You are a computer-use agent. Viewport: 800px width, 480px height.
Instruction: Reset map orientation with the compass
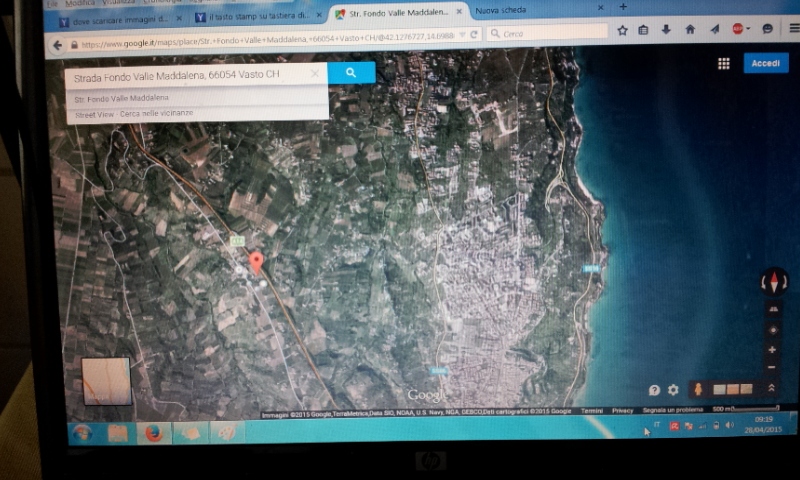(773, 282)
